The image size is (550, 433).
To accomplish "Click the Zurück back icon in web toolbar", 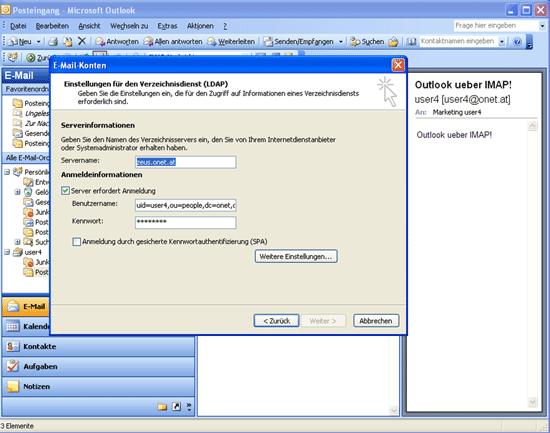I will click(31, 58).
